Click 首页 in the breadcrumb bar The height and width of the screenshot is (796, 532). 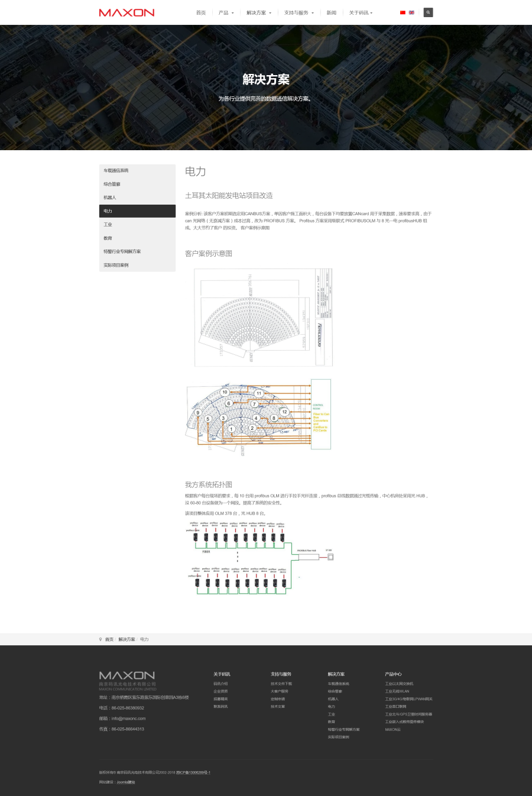(109, 639)
